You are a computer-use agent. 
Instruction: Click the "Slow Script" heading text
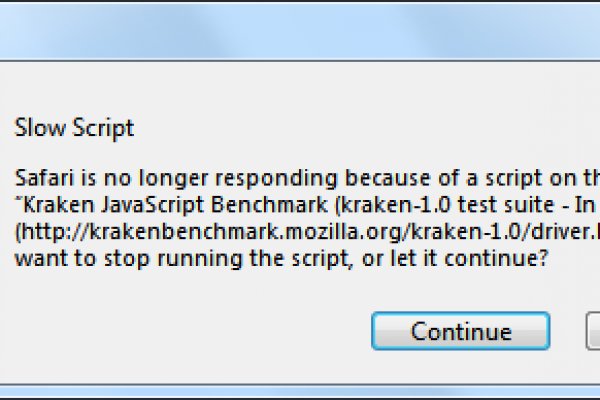[75, 128]
